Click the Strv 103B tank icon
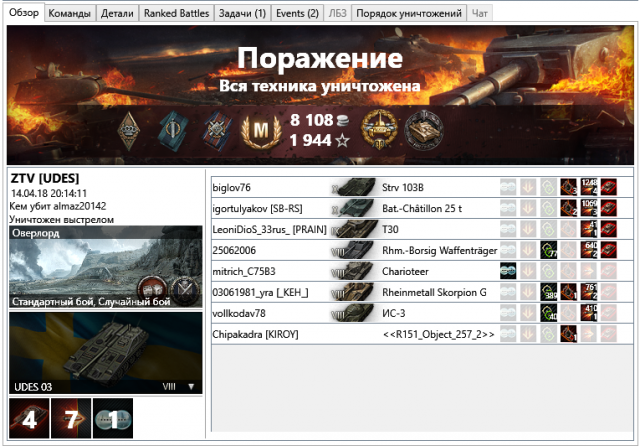The height and width of the screenshot is (446, 640). point(352,187)
